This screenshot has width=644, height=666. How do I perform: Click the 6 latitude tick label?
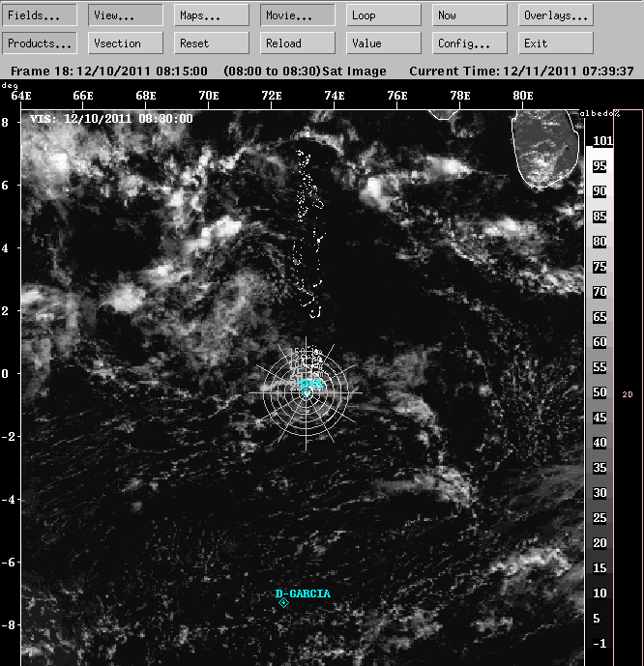(x=5, y=186)
